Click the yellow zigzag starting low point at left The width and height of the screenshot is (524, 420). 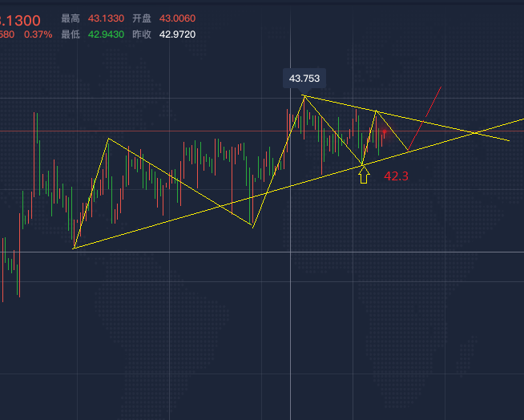[x=73, y=248]
